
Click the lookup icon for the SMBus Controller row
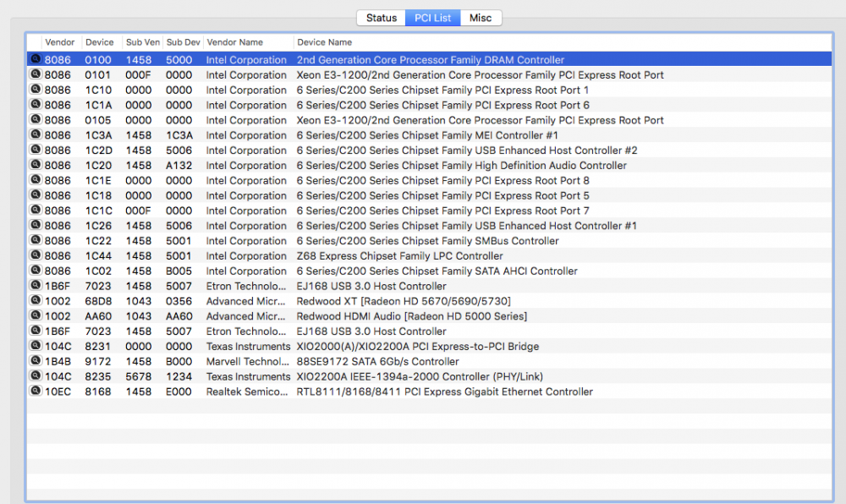[x=36, y=240]
